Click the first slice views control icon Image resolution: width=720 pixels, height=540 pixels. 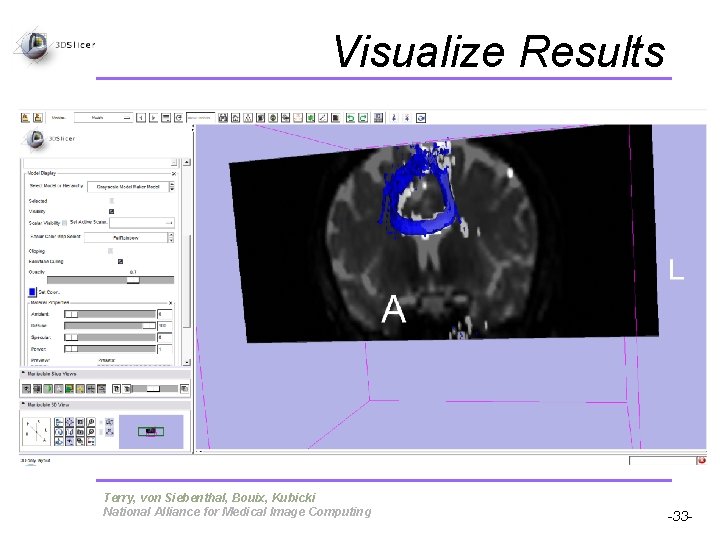coord(26,389)
